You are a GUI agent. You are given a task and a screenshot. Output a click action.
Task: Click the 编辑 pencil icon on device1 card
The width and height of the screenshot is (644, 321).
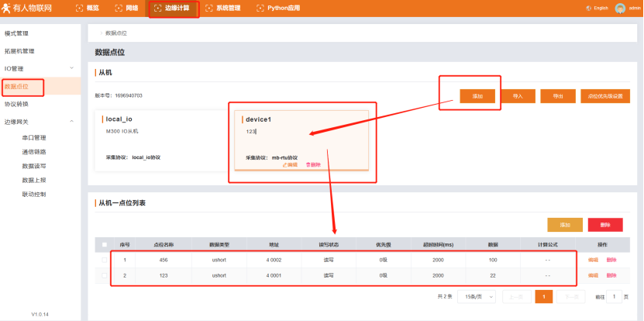click(x=286, y=164)
